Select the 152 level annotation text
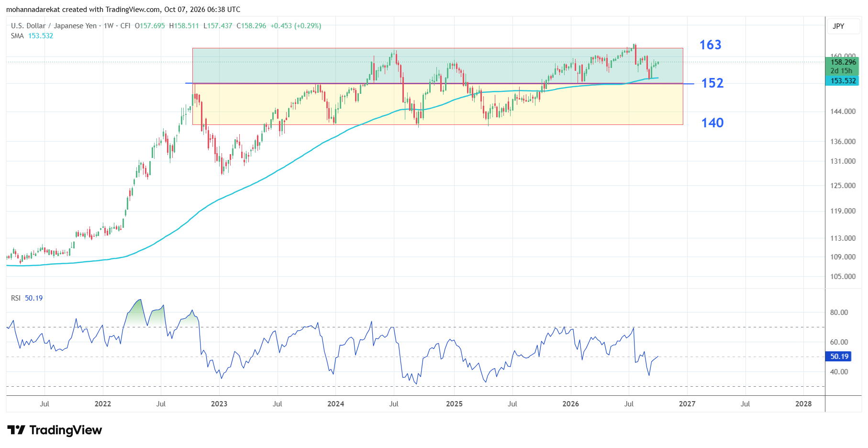This screenshot has width=868, height=448. [712, 83]
